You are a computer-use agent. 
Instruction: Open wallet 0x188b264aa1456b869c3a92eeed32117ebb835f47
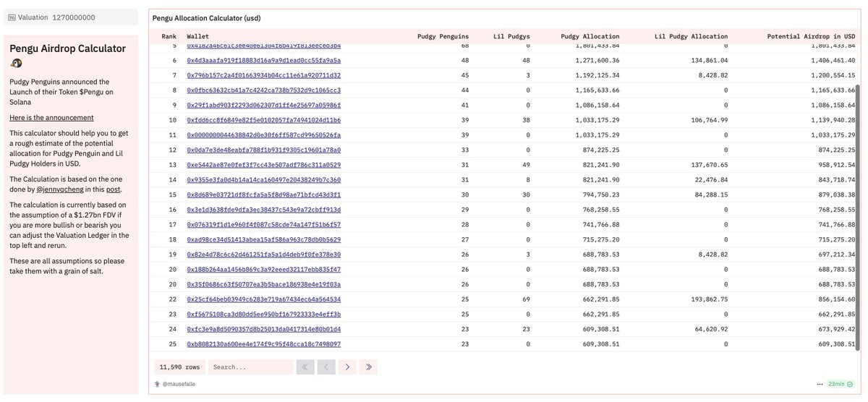(x=263, y=270)
